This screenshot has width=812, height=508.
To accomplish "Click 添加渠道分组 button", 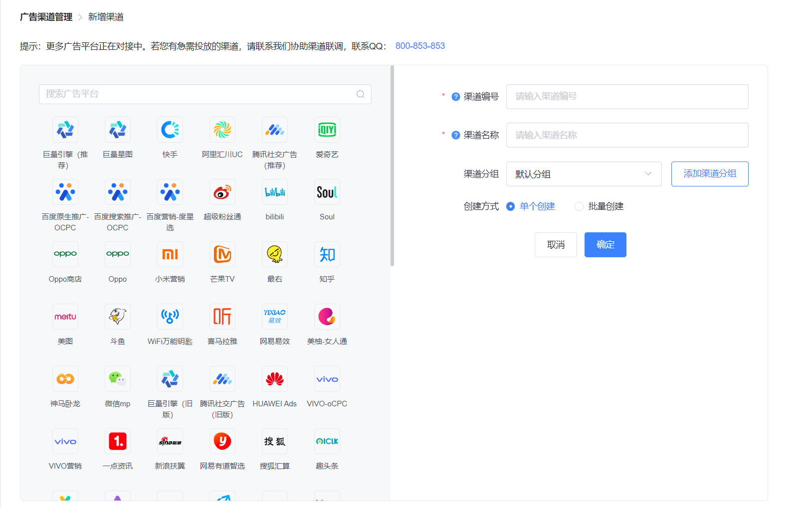I will pyautogui.click(x=710, y=174).
